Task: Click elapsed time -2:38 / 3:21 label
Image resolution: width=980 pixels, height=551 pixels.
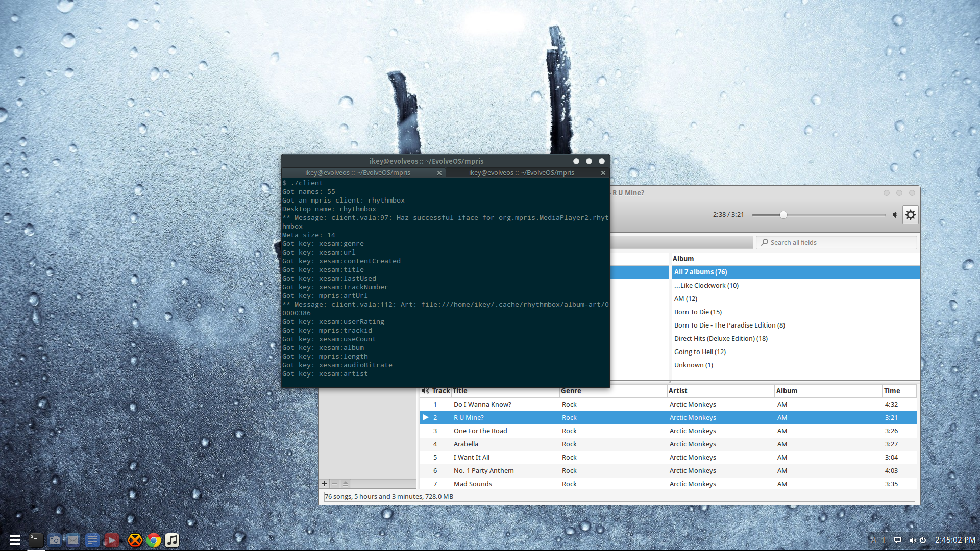Action: click(727, 215)
